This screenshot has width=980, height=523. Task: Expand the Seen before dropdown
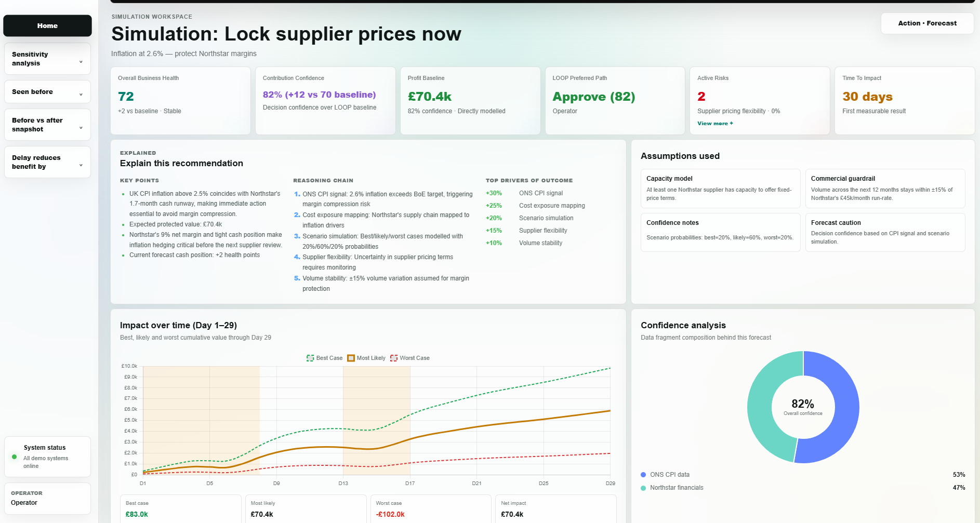pos(47,92)
